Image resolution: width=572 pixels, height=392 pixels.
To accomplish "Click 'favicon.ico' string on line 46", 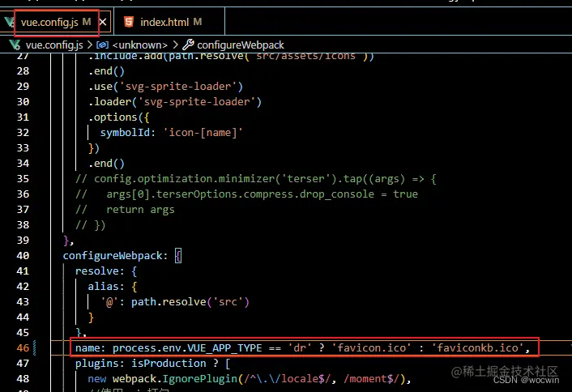I will [371, 348].
